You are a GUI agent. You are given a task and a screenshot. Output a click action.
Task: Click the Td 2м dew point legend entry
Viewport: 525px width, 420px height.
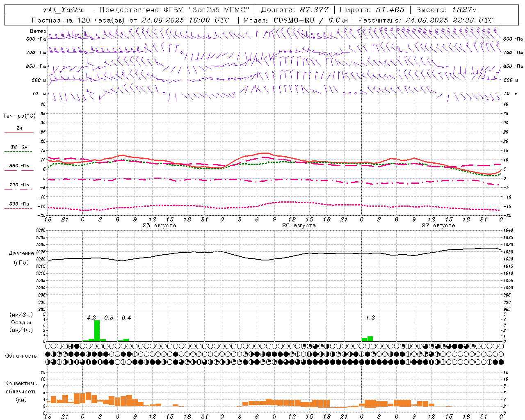point(19,147)
